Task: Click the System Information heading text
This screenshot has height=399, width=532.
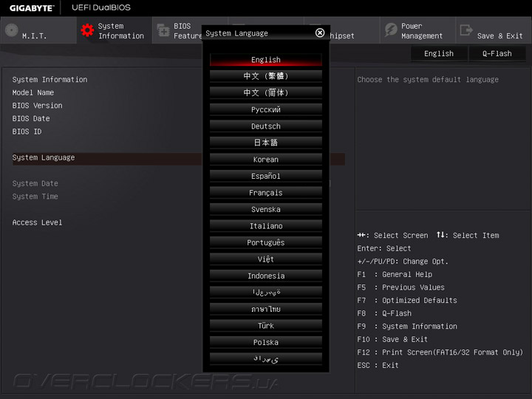Action: (x=50, y=79)
